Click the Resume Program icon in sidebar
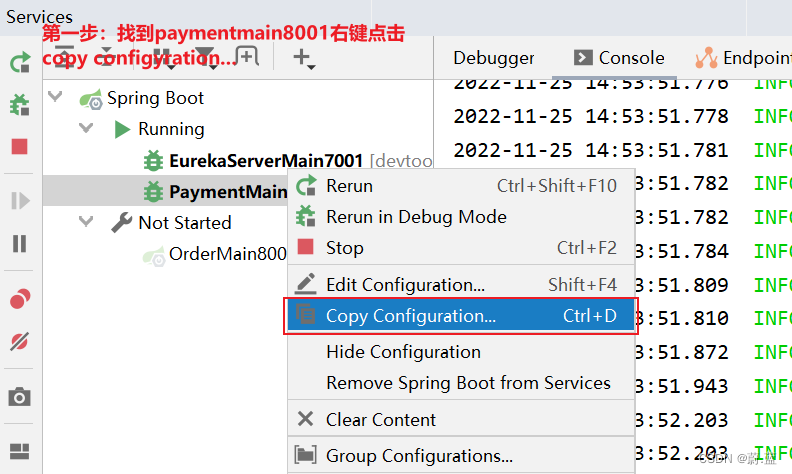 tap(20, 201)
